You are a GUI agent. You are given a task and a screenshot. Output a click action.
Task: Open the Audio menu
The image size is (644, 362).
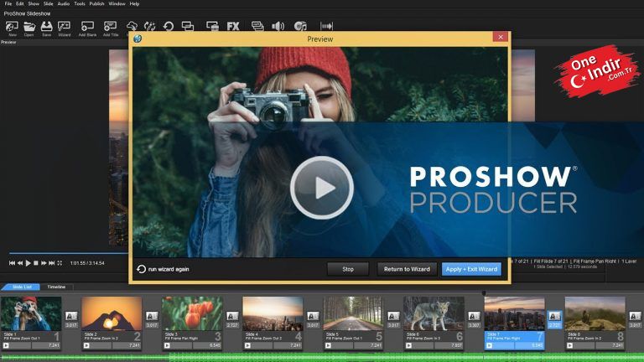click(63, 3)
